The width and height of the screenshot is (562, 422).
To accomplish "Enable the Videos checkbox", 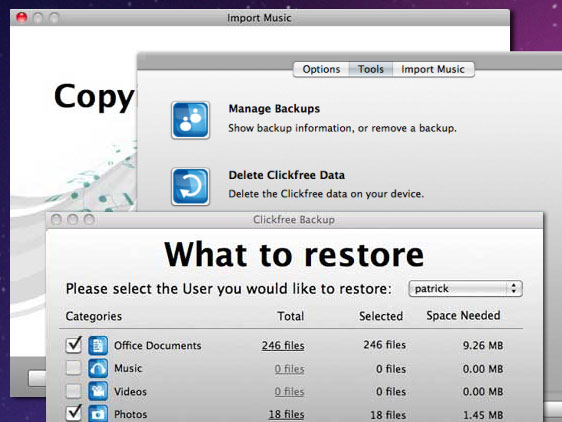I will (73, 391).
